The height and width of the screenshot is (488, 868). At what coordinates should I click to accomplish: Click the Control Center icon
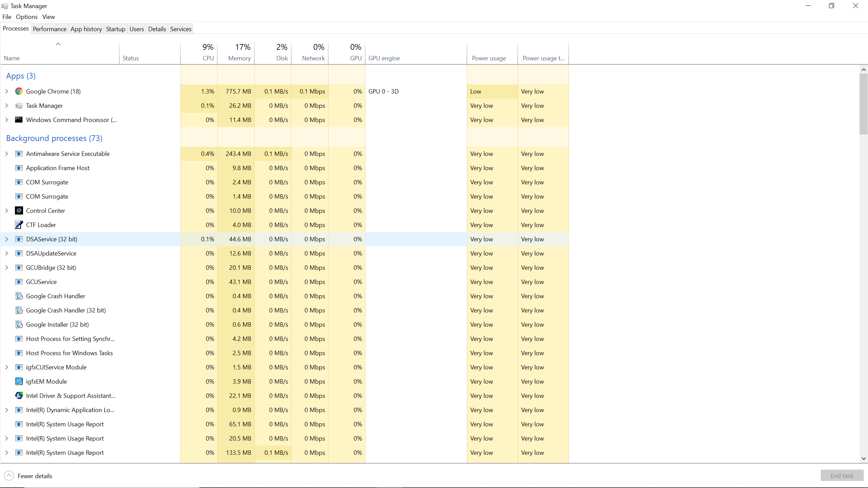[19, 210]
